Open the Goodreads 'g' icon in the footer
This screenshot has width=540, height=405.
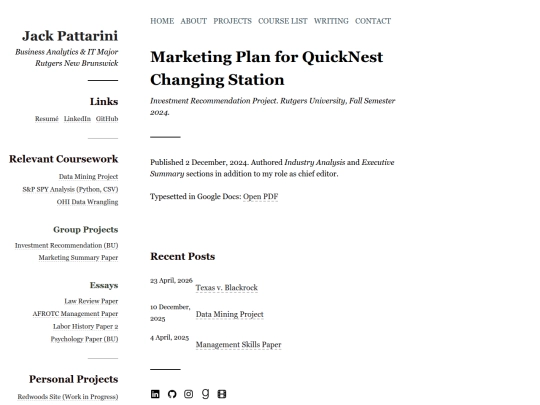pyautogui.click(x=205, y=394)
